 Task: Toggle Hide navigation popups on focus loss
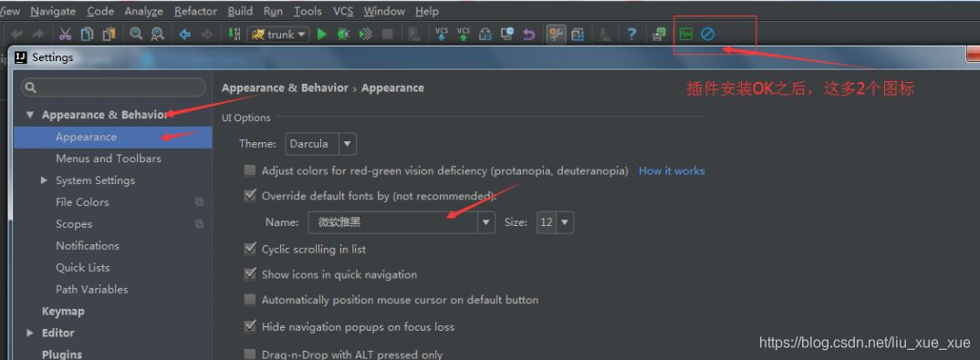[250, 326]
